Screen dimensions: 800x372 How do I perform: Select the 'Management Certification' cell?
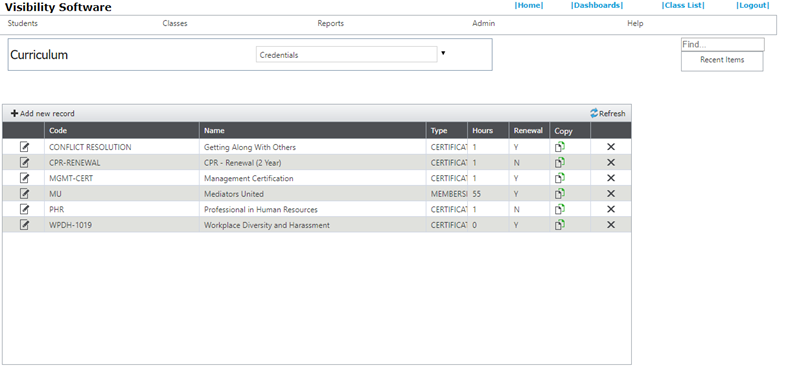click(313, 178)
